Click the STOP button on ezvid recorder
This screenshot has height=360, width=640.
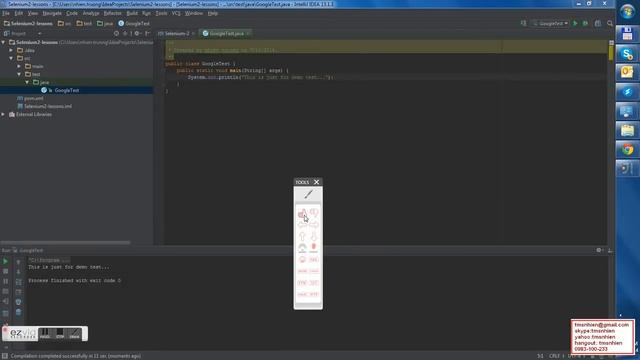pyautogui.click(x=60, y=334)
